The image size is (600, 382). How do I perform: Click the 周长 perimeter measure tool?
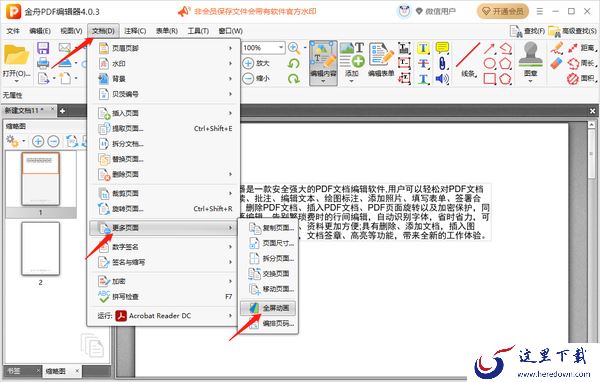click(582, 63)
